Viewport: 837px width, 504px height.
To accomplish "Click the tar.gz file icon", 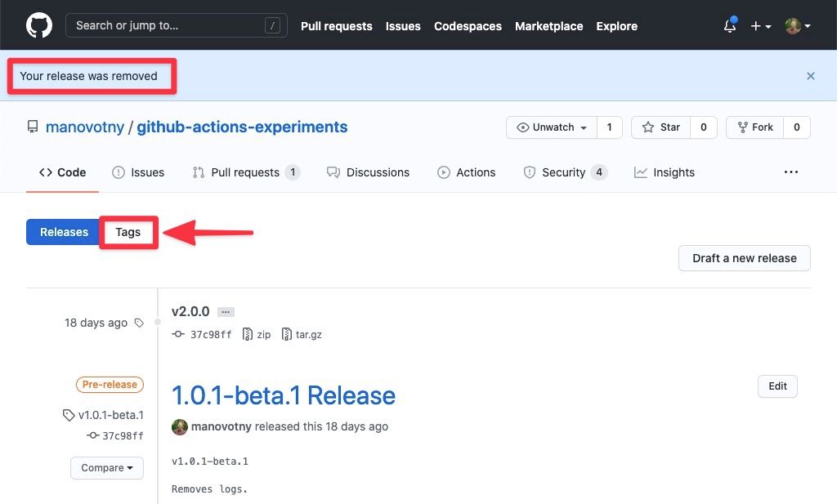I will (287, 334).
